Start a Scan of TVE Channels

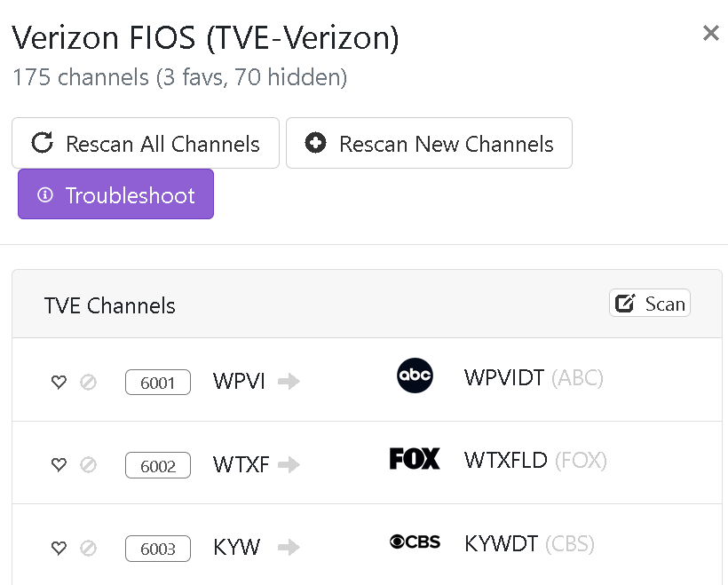coord(650,304)
